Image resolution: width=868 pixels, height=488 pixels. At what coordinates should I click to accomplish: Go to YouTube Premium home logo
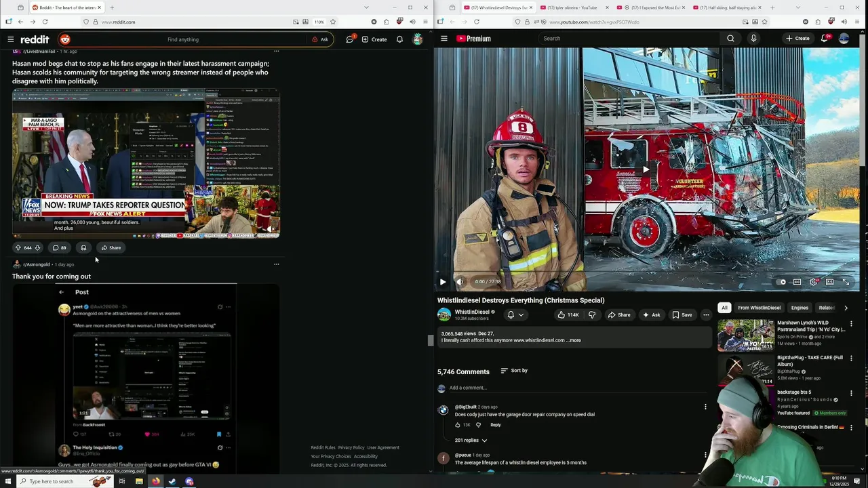pos(473,39)
